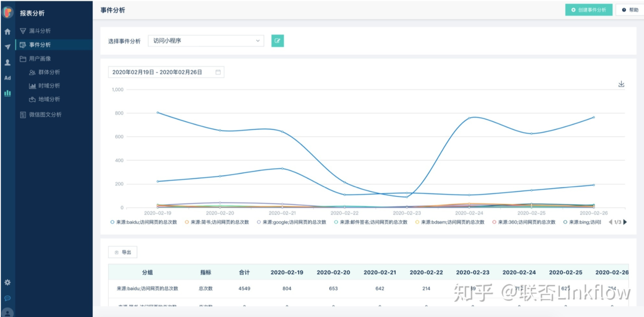Screen dimensions: 644x317
Task: Click the 分组 table column header
Action: point(147,272)
